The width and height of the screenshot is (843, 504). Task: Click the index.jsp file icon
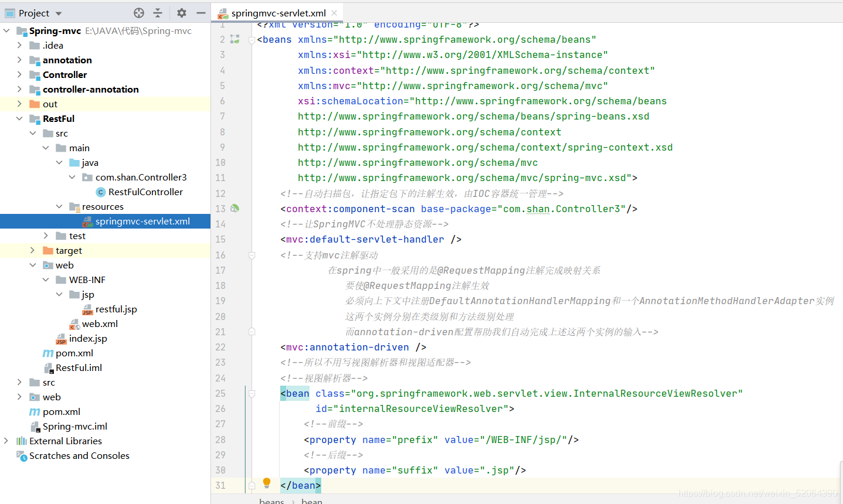pos(61,339)
